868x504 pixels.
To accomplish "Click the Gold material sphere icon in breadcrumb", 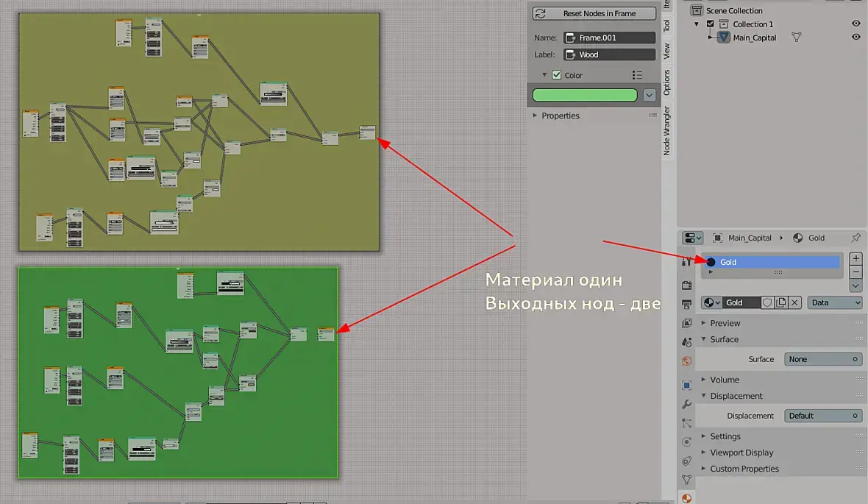I will 797,238.
